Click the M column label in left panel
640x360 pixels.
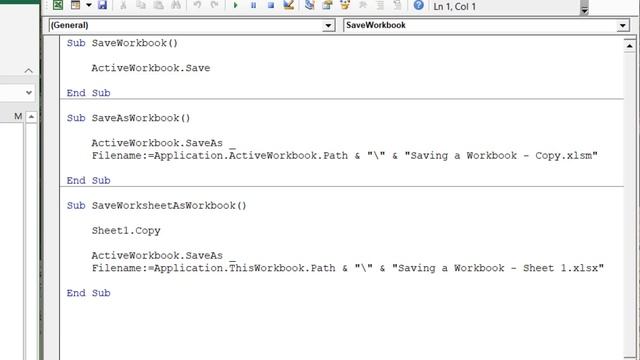coord(18,116)
